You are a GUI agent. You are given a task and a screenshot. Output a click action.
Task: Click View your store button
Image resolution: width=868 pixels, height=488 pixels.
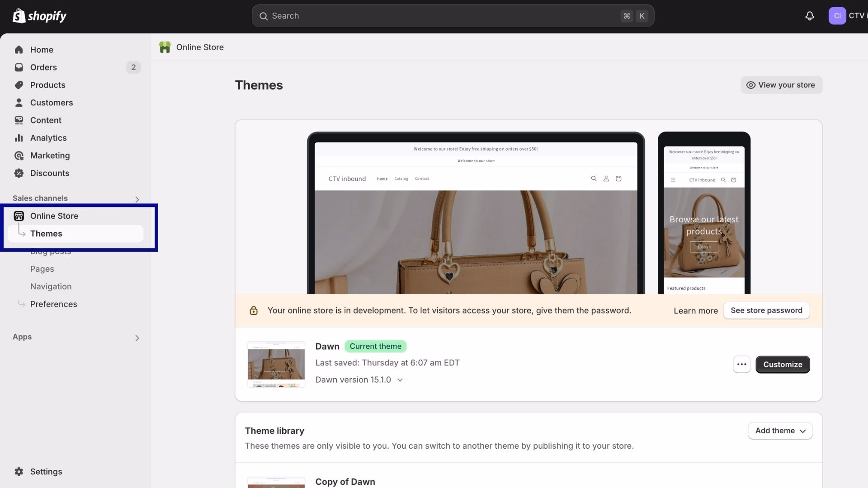[781, 85]
